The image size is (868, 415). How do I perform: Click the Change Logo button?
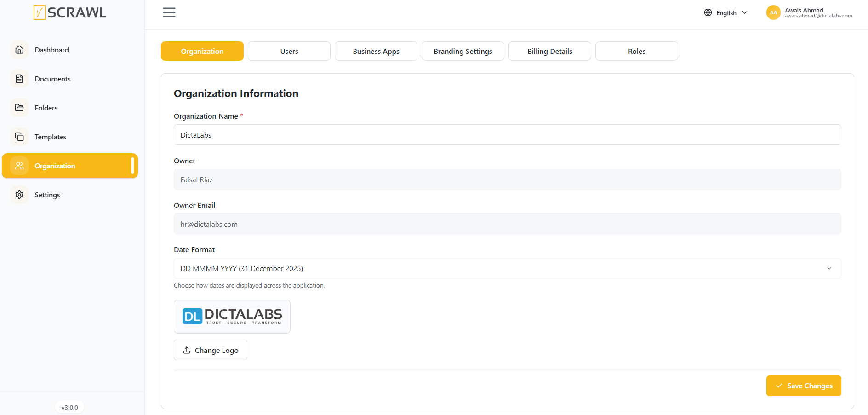point(210,350)
